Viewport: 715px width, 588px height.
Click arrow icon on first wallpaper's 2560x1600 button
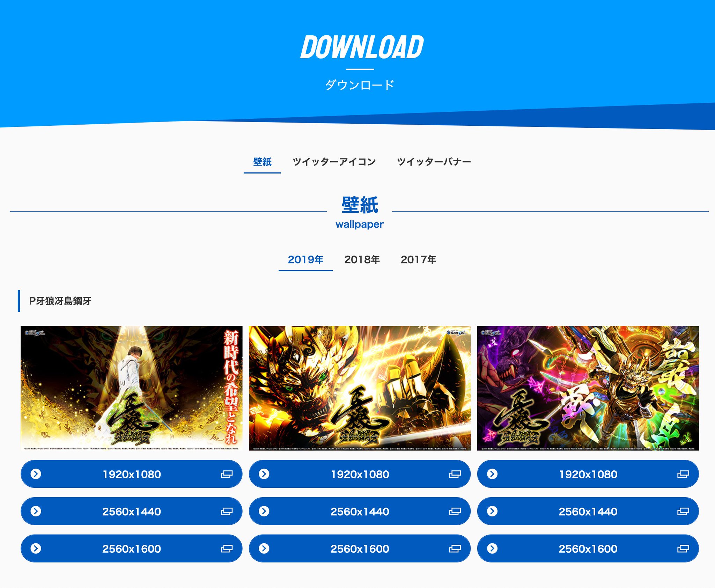pos(36,548)
